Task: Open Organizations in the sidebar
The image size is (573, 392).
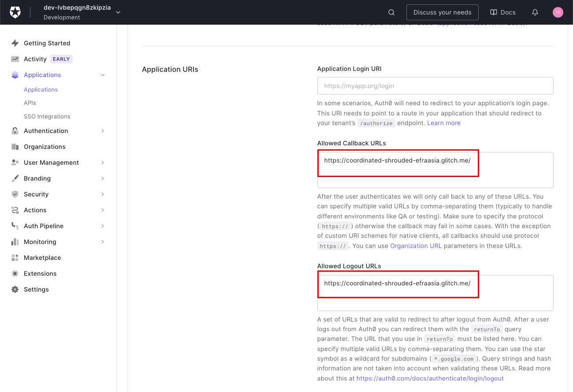Action: pyautogui.click(x=45, y=147)
